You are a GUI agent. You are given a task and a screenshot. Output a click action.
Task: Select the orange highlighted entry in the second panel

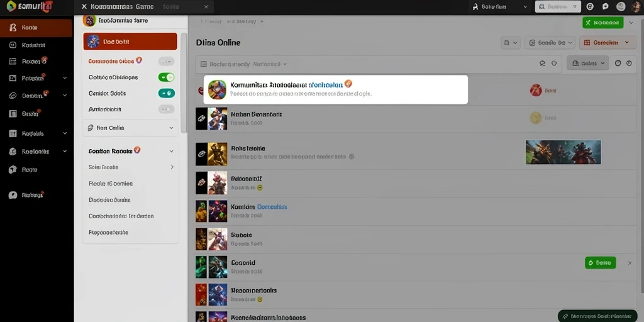pos(130,42)
